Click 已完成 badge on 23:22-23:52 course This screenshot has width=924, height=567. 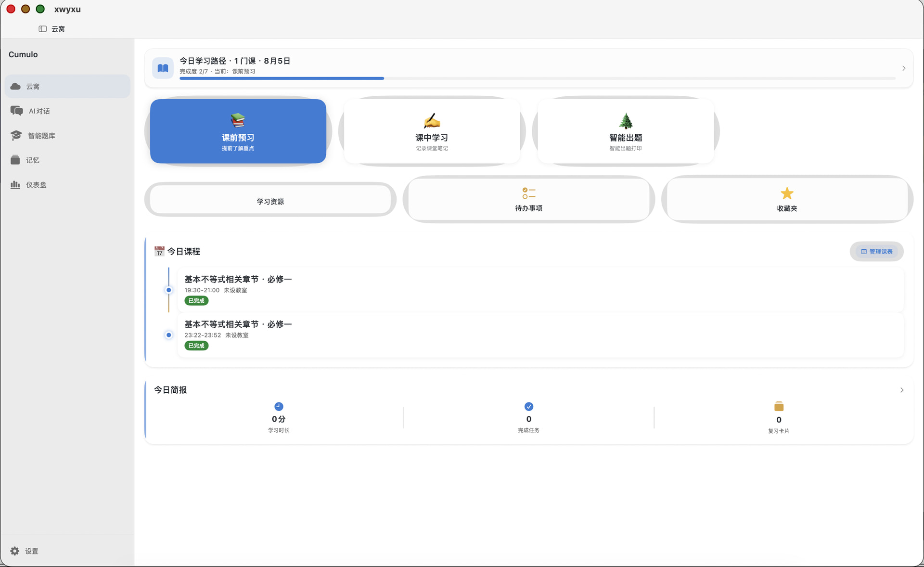coord(196,346)
